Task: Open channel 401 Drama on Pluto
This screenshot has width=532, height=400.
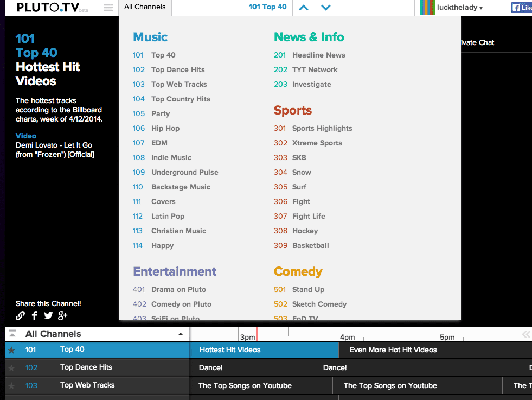Action: [169, 289]
